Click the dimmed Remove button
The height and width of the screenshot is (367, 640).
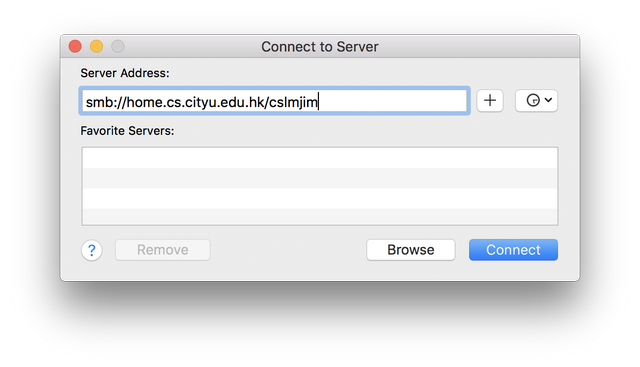pos(162,250)
